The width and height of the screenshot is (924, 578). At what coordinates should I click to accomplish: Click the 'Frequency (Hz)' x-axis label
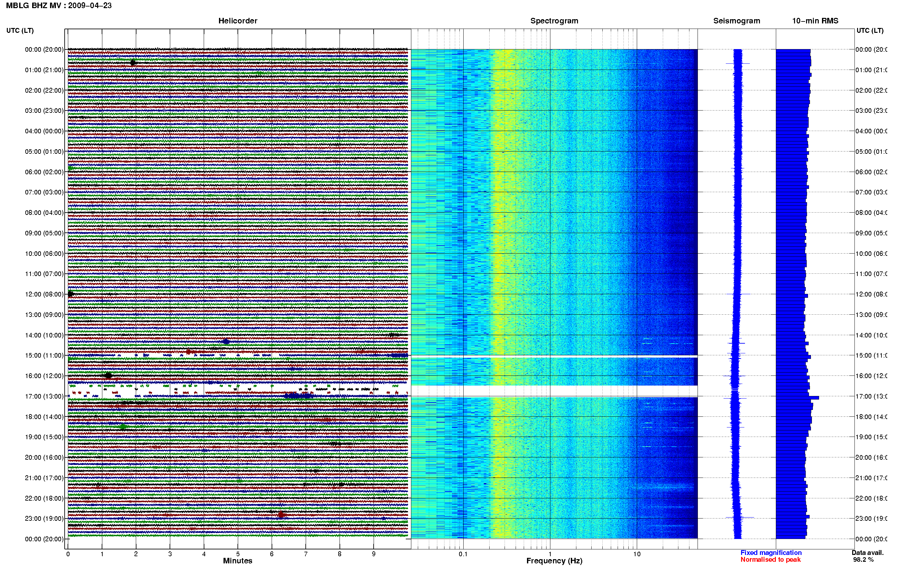point(554,561)
